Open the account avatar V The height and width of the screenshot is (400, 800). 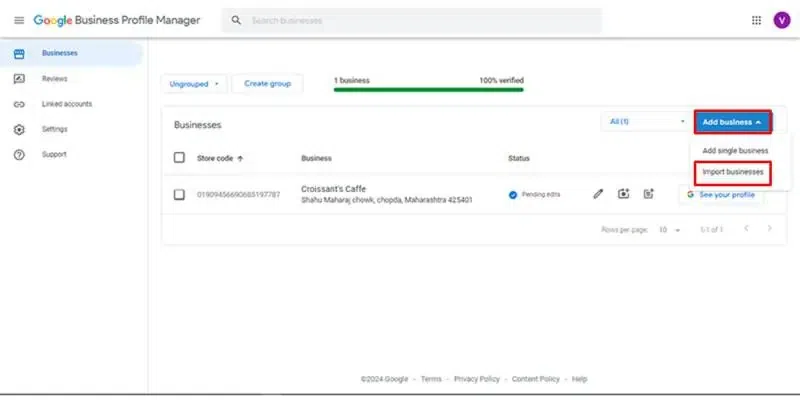coord(782,20)
